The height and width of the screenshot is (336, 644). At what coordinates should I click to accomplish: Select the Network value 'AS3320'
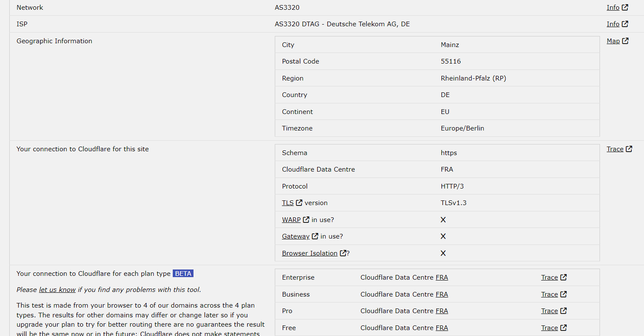click(287, 8)
